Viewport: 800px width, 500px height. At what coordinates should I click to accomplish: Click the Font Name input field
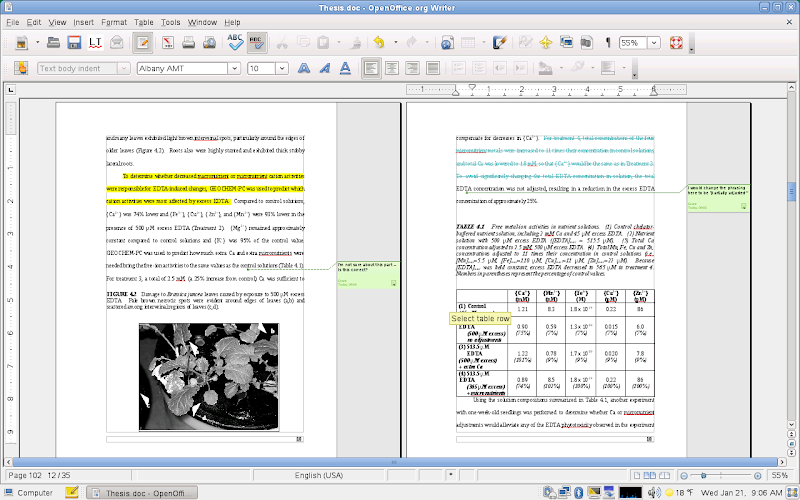pos(182,68)
